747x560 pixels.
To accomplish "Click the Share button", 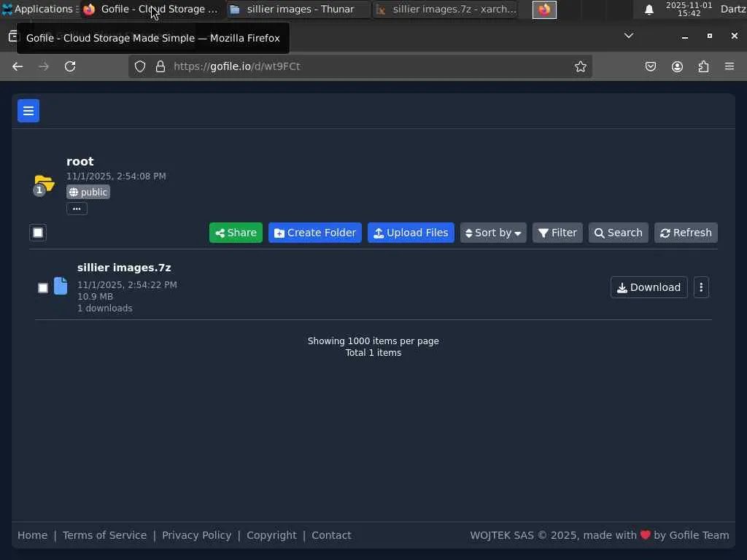I will [x=236, y=233].
